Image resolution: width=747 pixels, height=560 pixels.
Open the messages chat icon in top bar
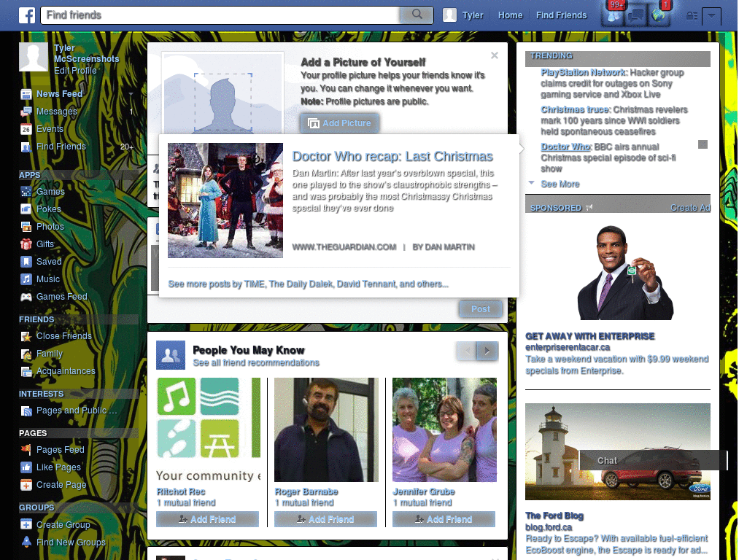(635, 16)
